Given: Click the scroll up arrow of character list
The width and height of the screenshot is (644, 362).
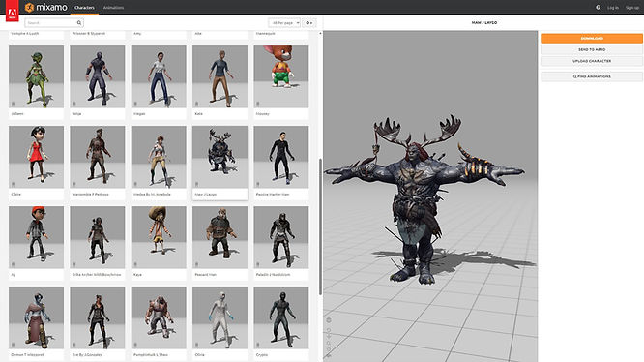Looking at the screenshot, I should (320, 33).
